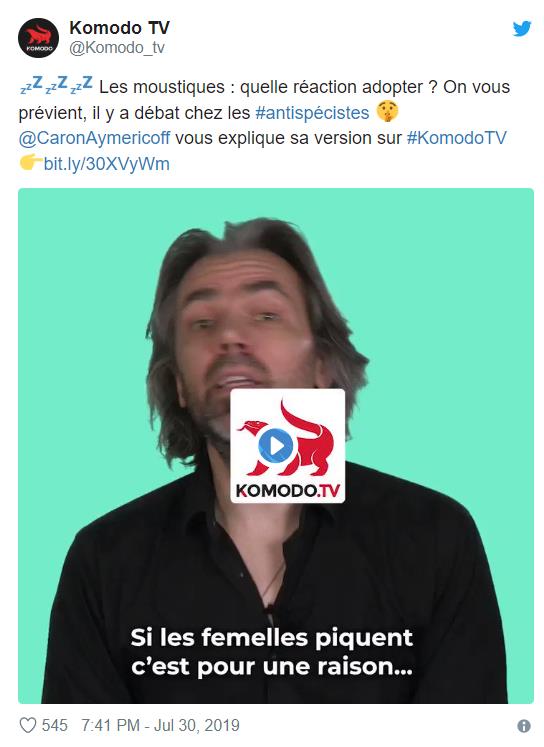The height and width of the screenshot is (747, 544).
Task: Open the @Komodo_tv handle link
Action: 117,48
